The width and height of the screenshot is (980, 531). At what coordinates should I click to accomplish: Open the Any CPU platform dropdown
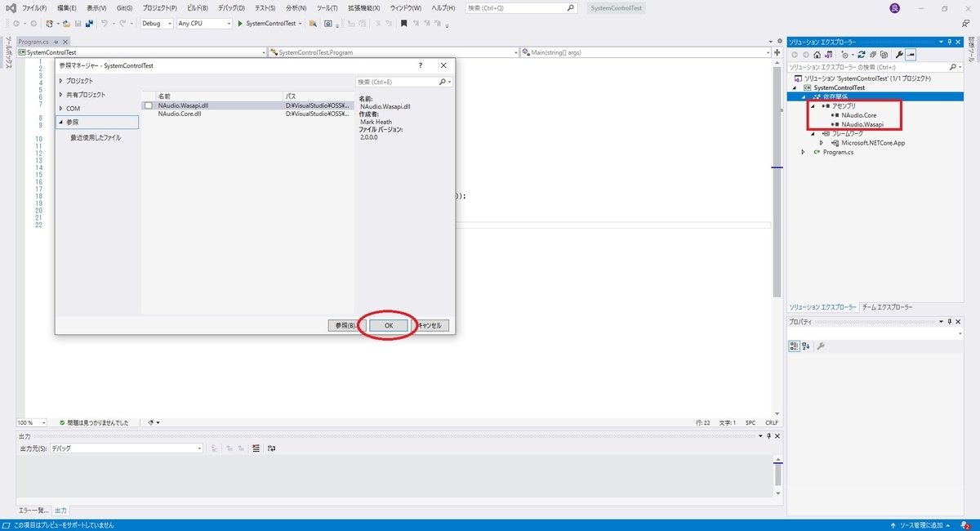pos(204,23)
